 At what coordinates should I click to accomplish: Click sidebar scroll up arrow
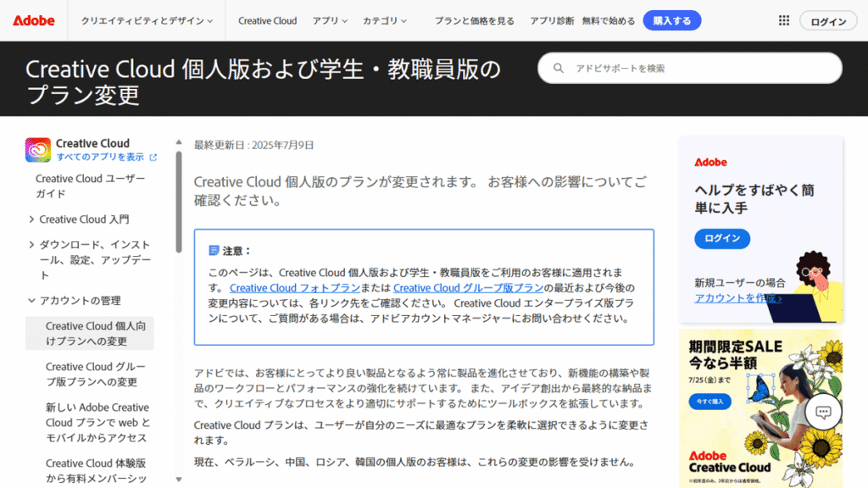[x=178, y=142]
